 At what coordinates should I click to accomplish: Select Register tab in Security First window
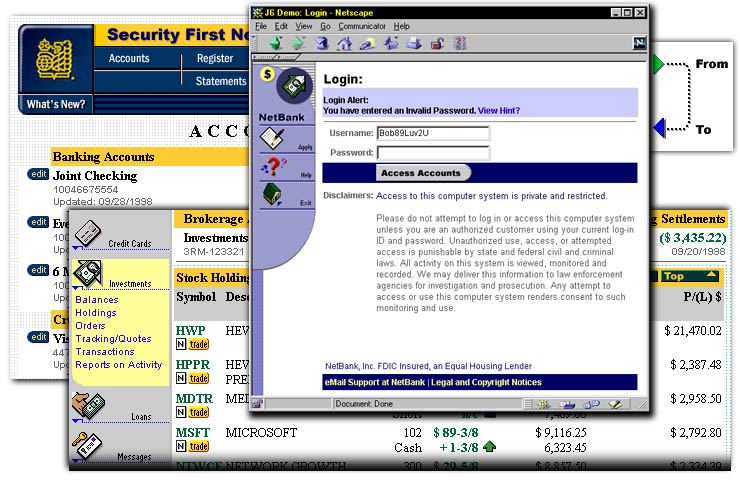pyautogui.click(x=215, y=58)
